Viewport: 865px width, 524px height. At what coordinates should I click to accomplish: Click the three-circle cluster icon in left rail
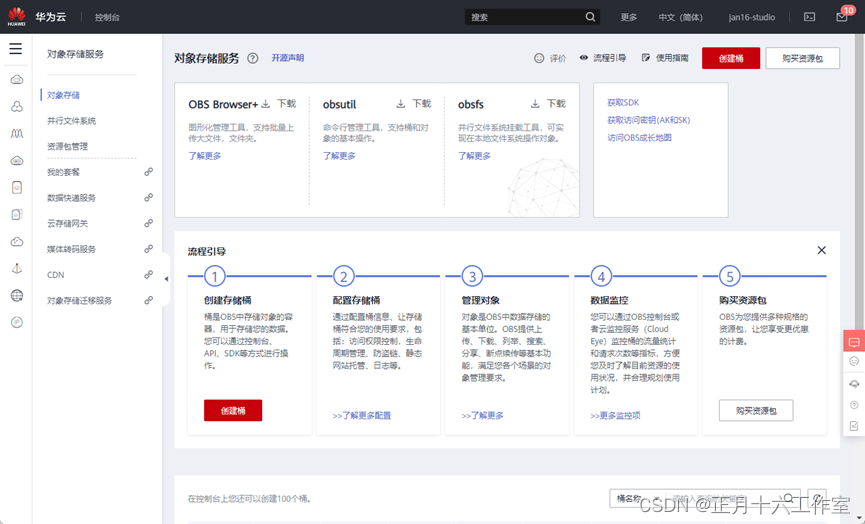pyautogui.click(x=17, y=106)
